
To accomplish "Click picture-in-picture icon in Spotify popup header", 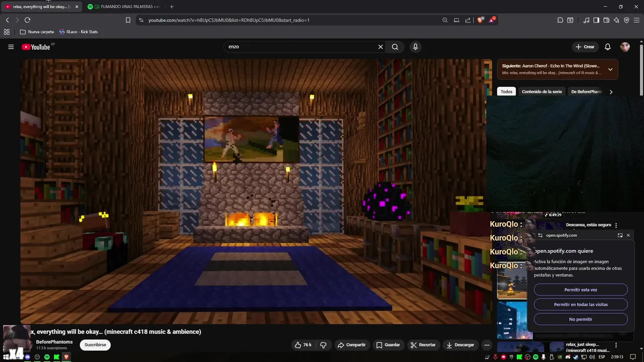I will pyautogui.click(x=620, y=235).
